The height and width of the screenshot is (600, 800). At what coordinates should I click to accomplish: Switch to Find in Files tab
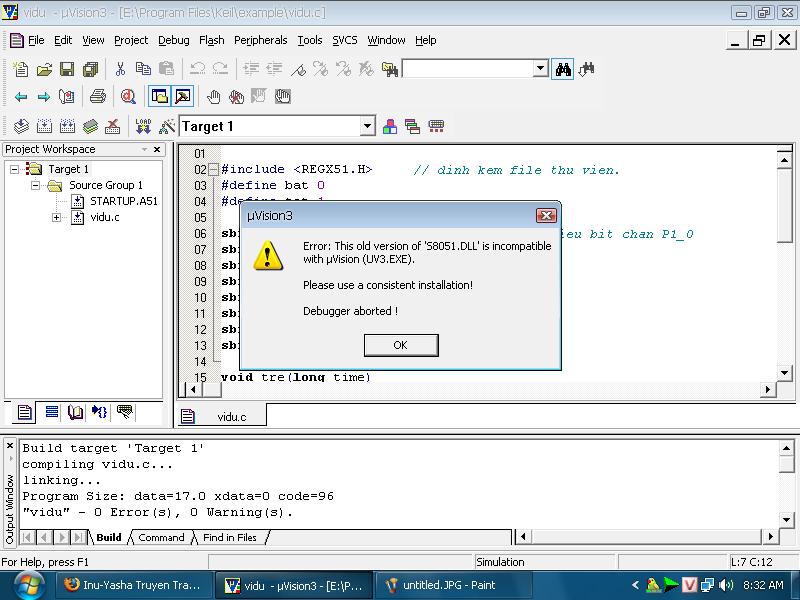pos(230,537)
